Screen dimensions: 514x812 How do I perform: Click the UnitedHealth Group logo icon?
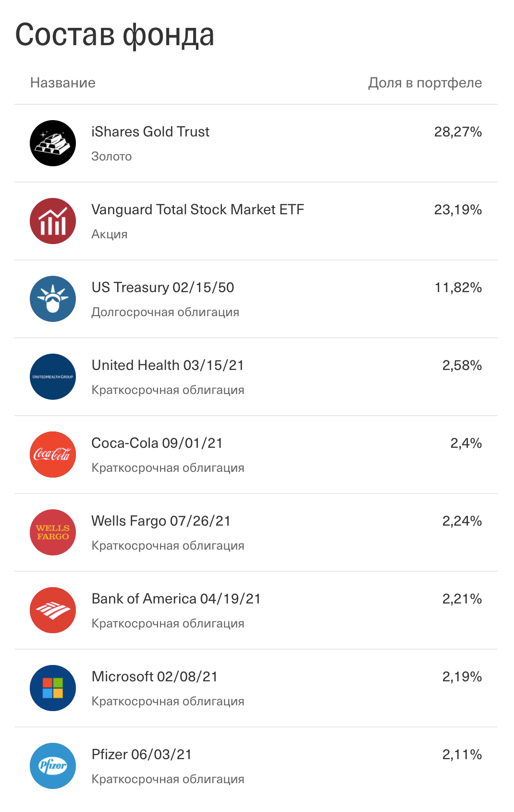pyautogui.click(x=53, y=377)
